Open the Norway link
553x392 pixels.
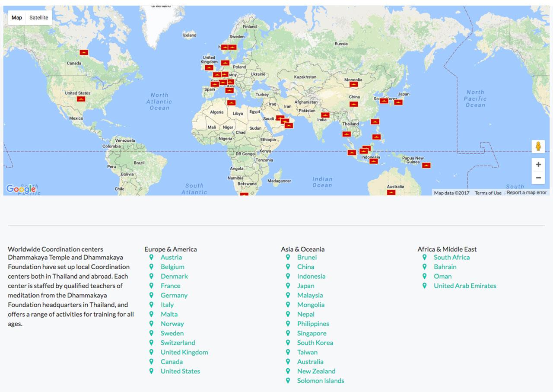pos(172,324)
